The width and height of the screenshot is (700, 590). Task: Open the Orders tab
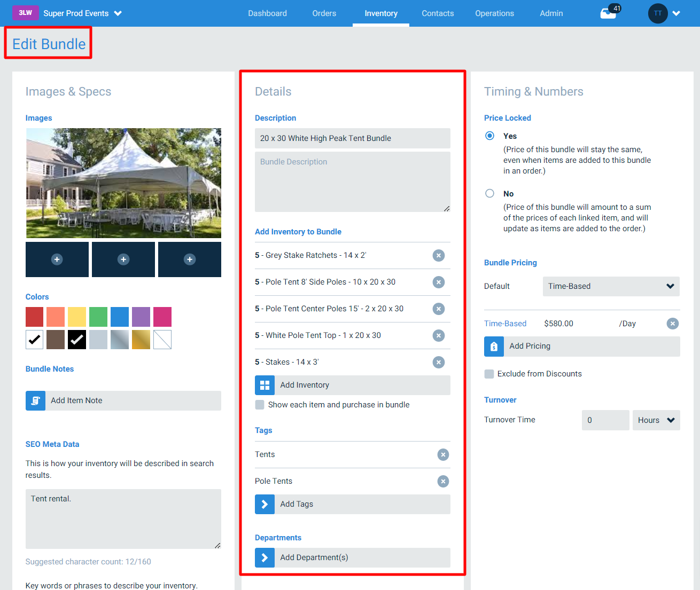click(x=324, y=13)
